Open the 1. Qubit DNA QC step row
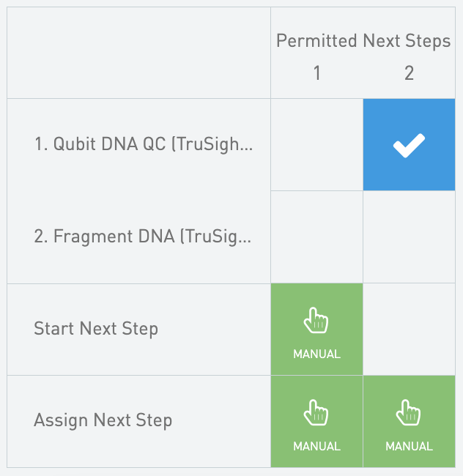 pos(143,145)
